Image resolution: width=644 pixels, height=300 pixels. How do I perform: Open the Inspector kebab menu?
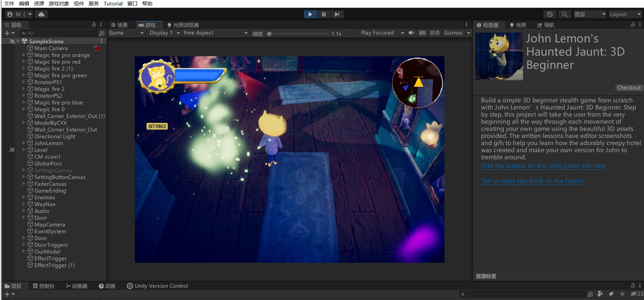click(640, 25)
